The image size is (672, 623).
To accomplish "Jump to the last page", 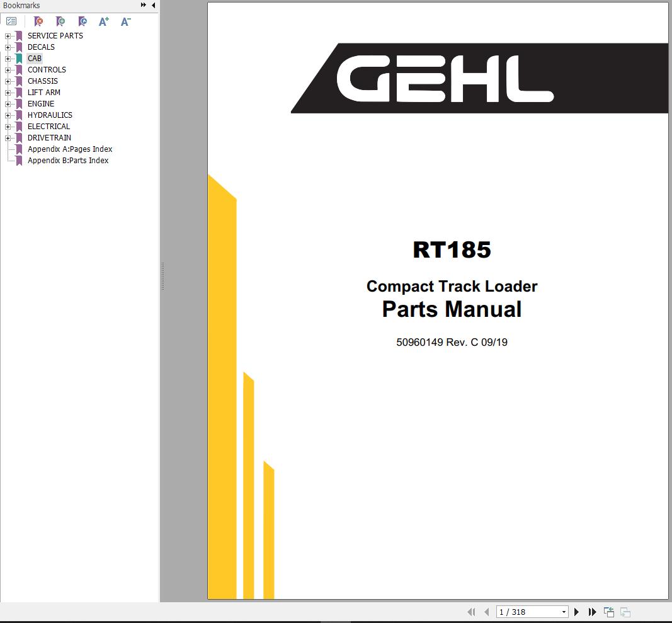I will [x=592, y=612].
